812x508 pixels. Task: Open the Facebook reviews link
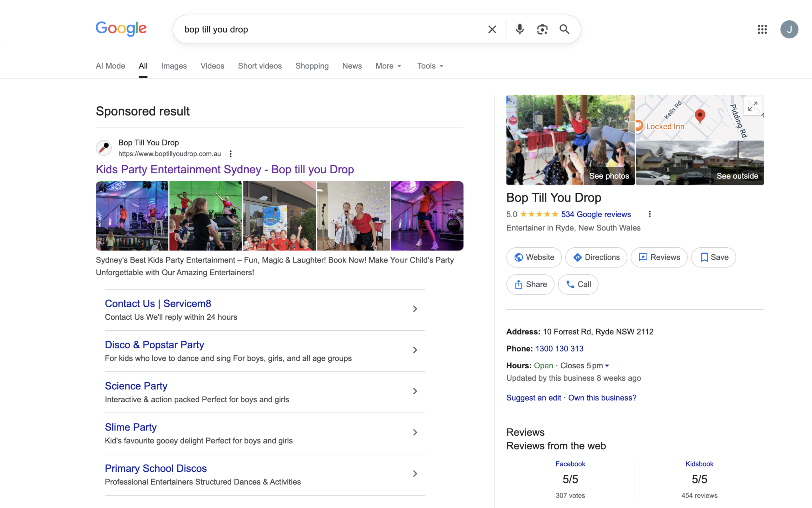coord(570,464)
